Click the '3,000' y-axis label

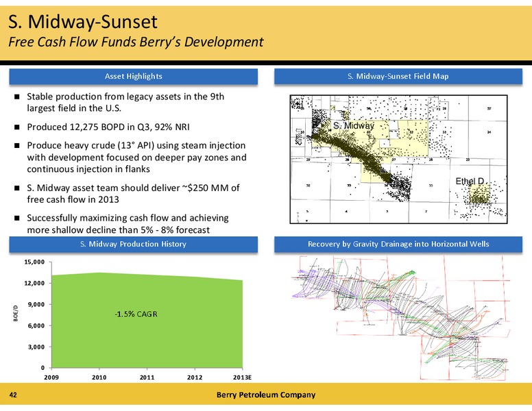36,347
